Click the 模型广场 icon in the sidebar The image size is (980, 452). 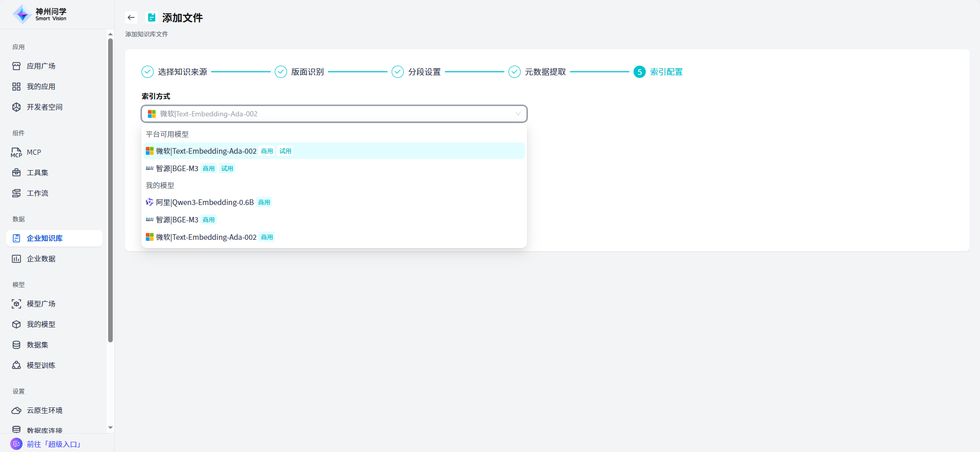pyautogui.click(x=16, y=304)
